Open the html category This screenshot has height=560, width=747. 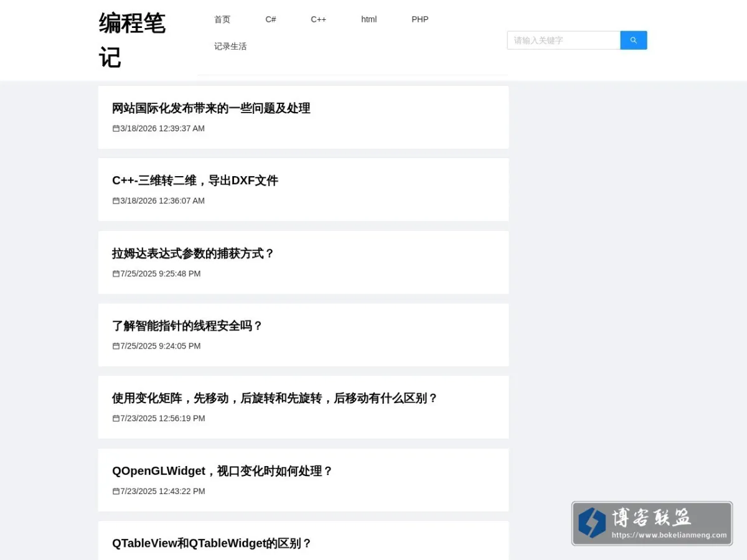(x=369, y=19)
